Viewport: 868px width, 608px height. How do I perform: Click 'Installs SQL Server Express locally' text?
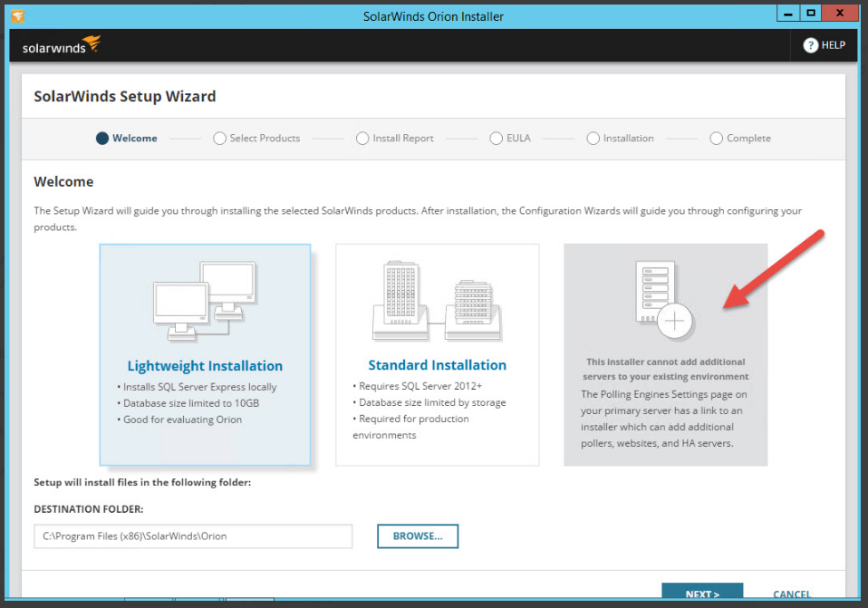coord(200,387)
